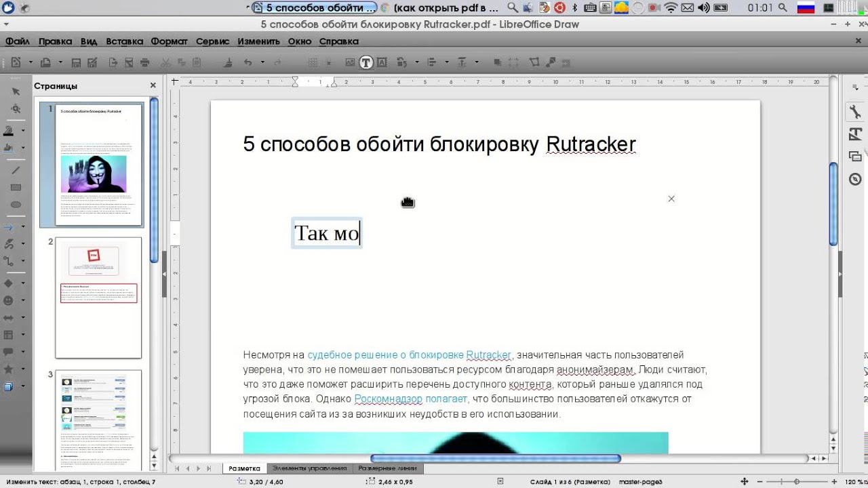Open the Формат menu
The height and width of the screenshot is (488, 868).
tap(169, 41)
